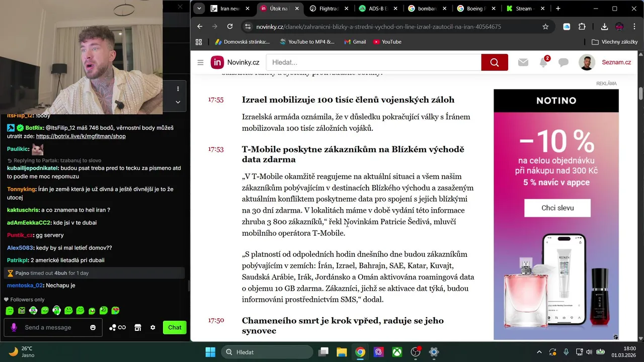Close the Útok na article tab
Image resolution: width=644 pixels, height=362 pixels.
tap(297, 9)
